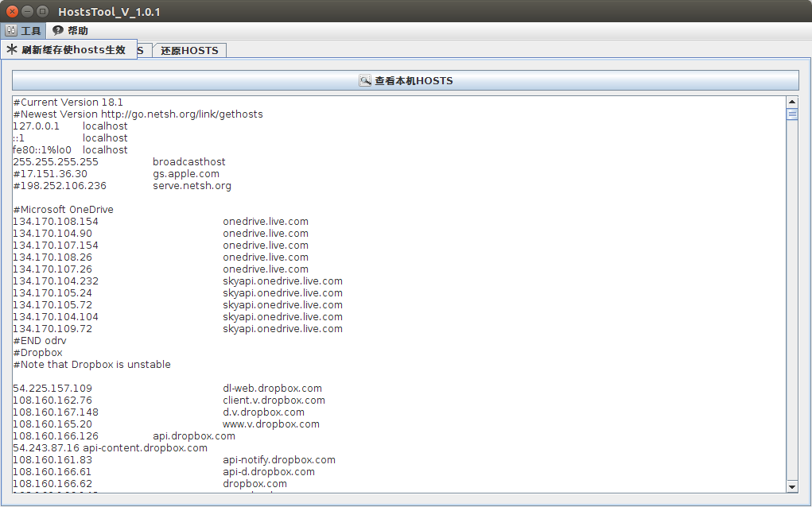Click IP '134.170.104.90'

52,234
